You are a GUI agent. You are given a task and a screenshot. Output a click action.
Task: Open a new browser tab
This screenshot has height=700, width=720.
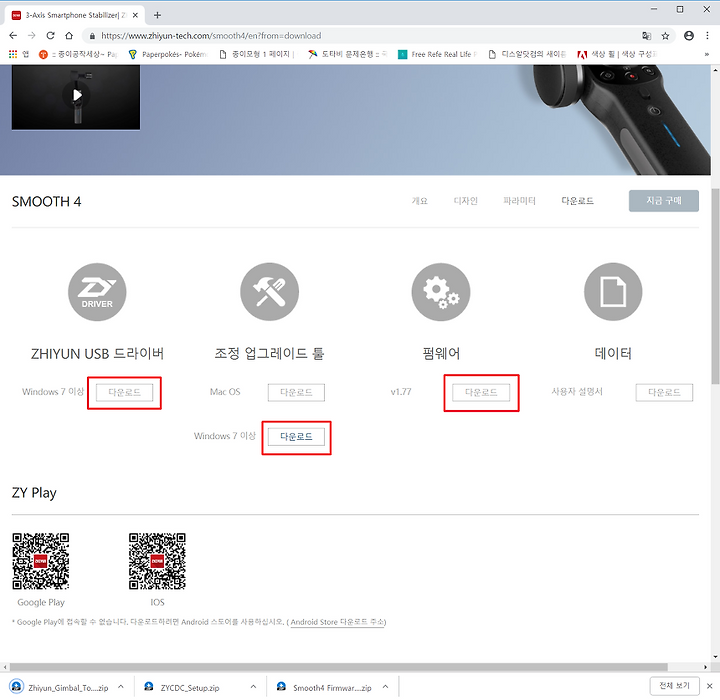pyautogui.click(x=157, y=15)
